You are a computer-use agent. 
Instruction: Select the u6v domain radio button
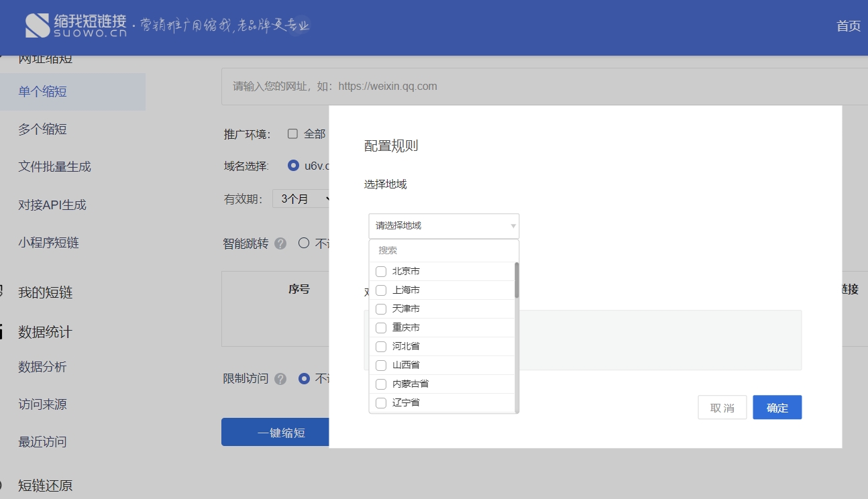click(293, 166)
